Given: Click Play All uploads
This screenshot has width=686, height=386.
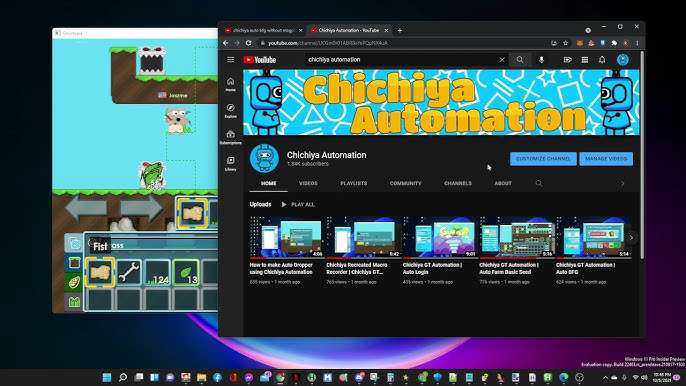Looking at the screenshot, I should point(298,204).
